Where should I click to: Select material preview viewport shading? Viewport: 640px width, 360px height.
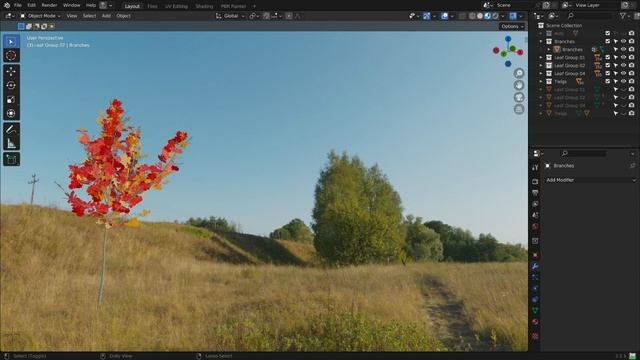click(488, 16)
